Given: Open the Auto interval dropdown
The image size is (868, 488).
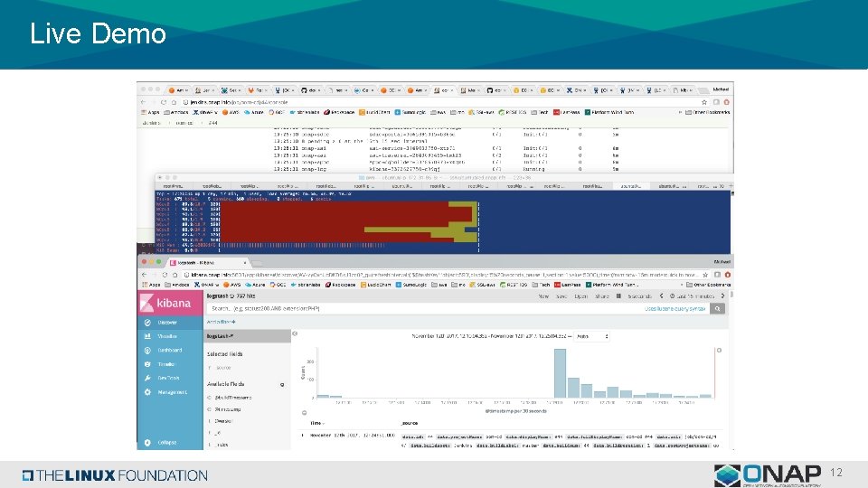Looking at the screenshot, I should point(591,336).
